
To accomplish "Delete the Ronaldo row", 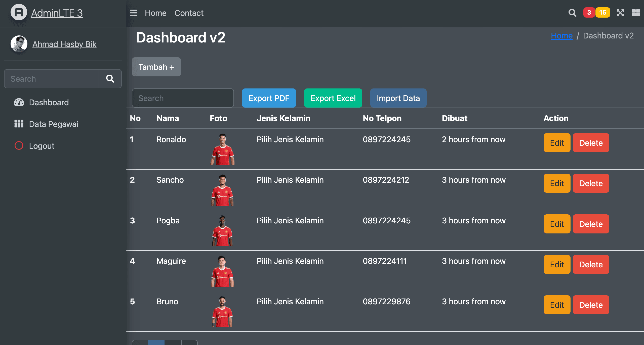I will [x=591, y=143].
